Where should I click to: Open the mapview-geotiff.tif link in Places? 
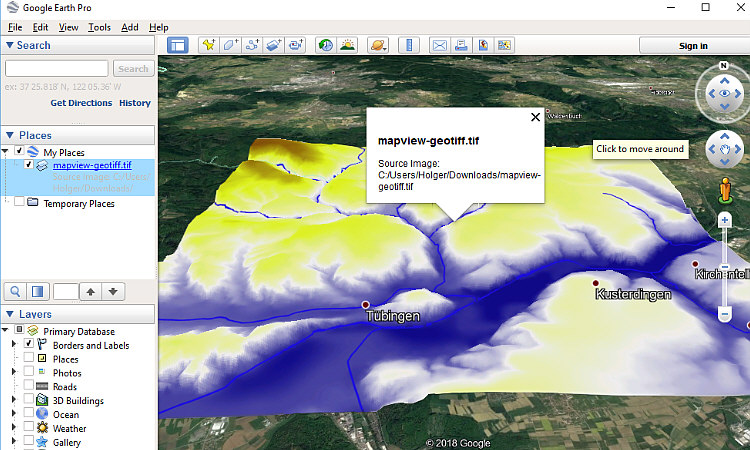(x=92, y=165)
